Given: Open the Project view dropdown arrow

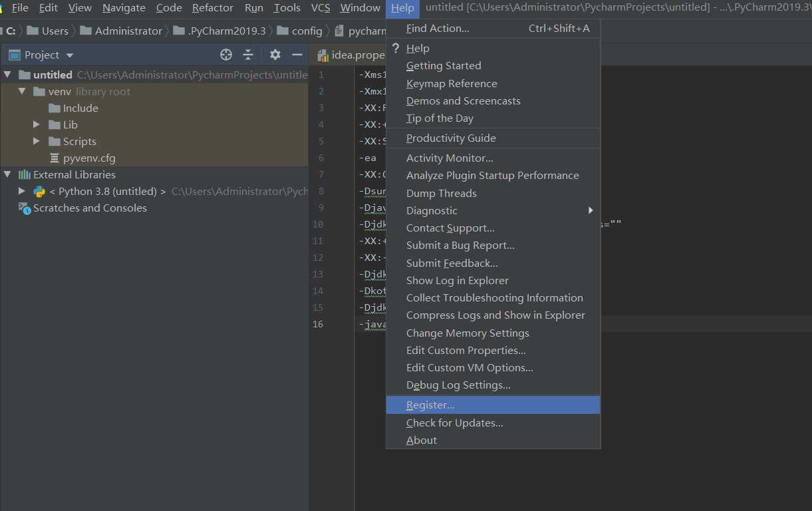Looking at the screenshot, I should coord(70,55).
